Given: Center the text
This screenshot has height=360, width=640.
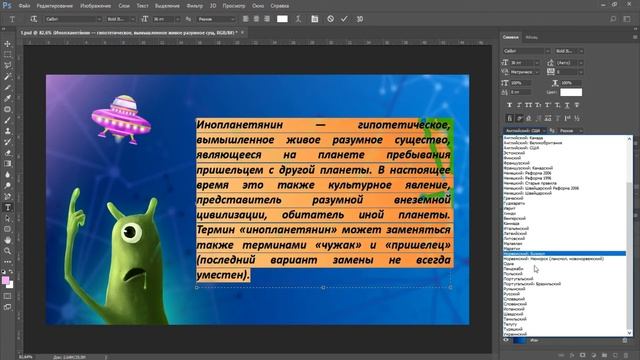Looking at the screenshot, I should click(x=256, y=19).
